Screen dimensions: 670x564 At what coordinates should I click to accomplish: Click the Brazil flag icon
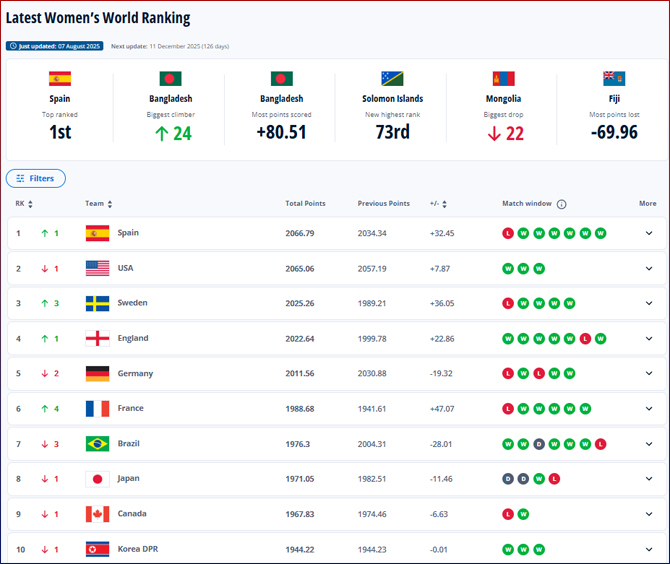pyautogui.click(x=97, y=443)
